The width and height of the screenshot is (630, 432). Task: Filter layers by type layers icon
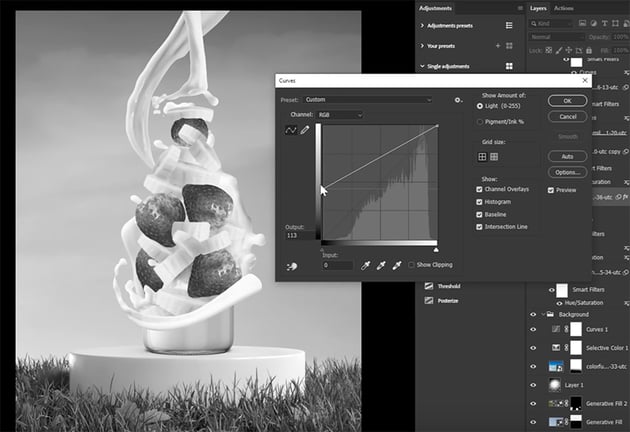[605, 23]
